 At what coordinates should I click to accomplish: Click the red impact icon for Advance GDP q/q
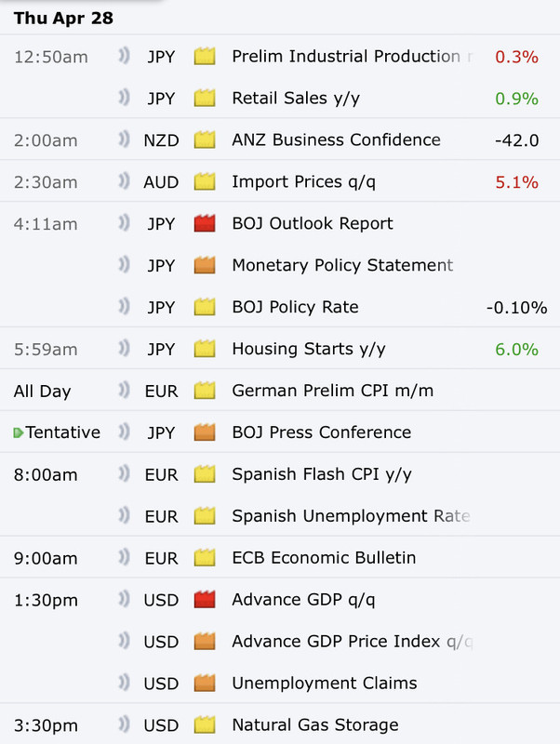pos(205,600)
